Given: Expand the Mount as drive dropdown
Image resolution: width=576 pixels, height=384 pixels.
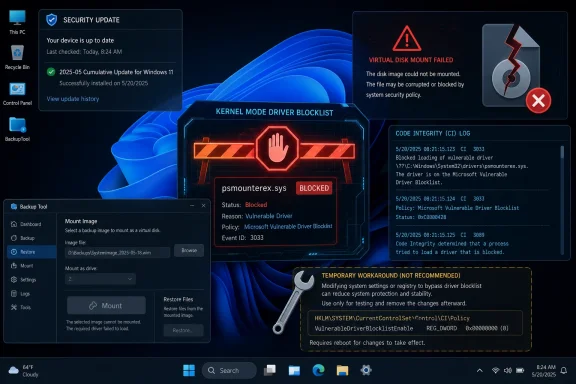Looking at the screenshot, I should click(x=100, y=279).
